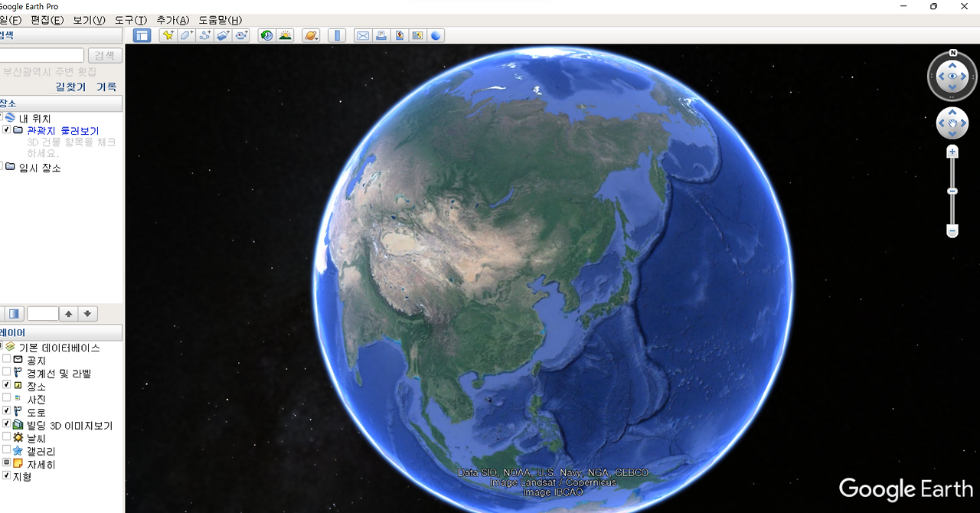Disable the 빌딩 3D 이미지보기 checkbox
The image size is (980, 513).
point(6,424)
